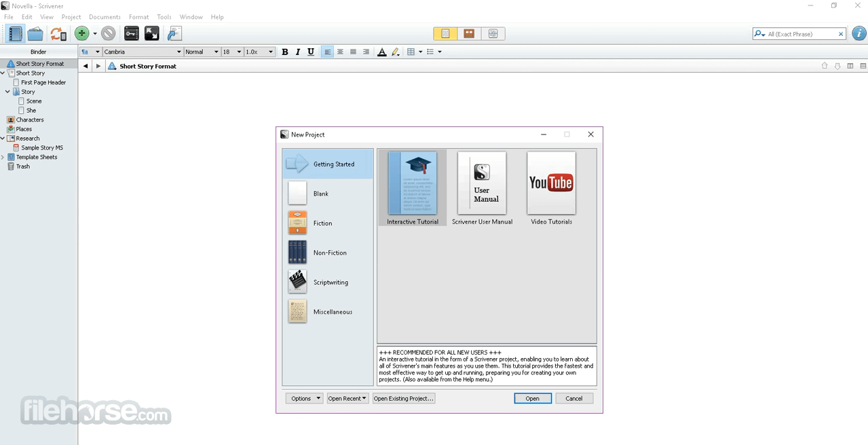868x445 pixels.
Task: Open the 1.0x line spacing dropdown
Action: tap(259, 52)
